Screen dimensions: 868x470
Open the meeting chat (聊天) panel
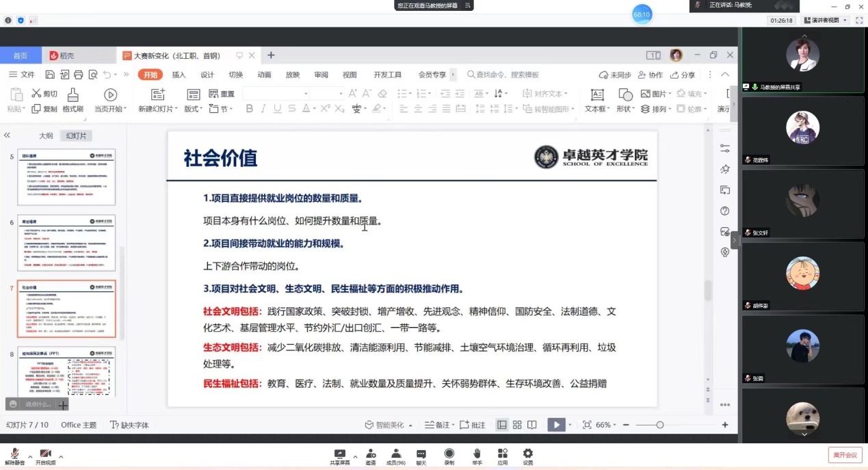(x=421, y=454)
